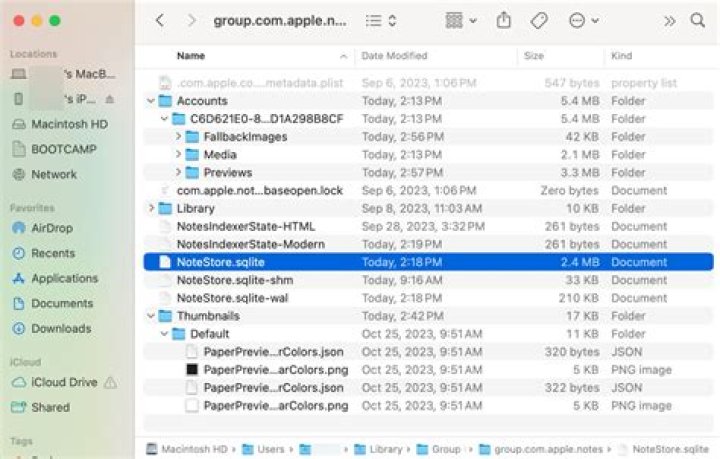The image size is (720, 459).
Task: Toggle sort direction caret in Name column
Action: click(343, 56)
